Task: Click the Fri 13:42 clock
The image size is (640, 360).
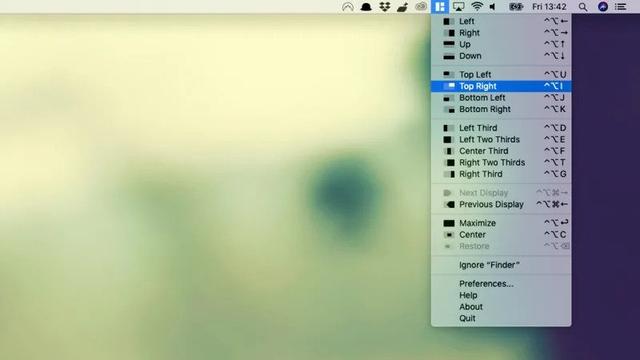Action: click(x=549, y=7)
